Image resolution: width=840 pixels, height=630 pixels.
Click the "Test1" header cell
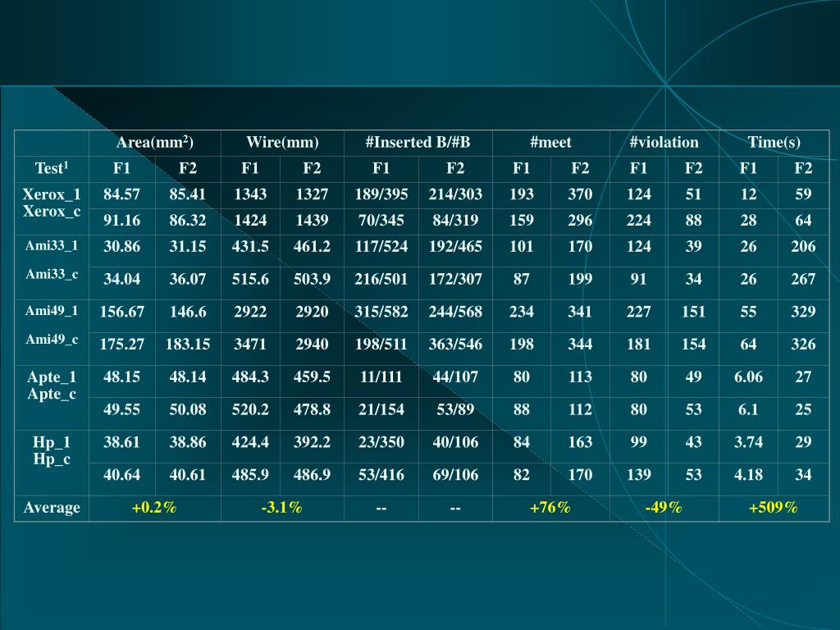coord(52,168)
